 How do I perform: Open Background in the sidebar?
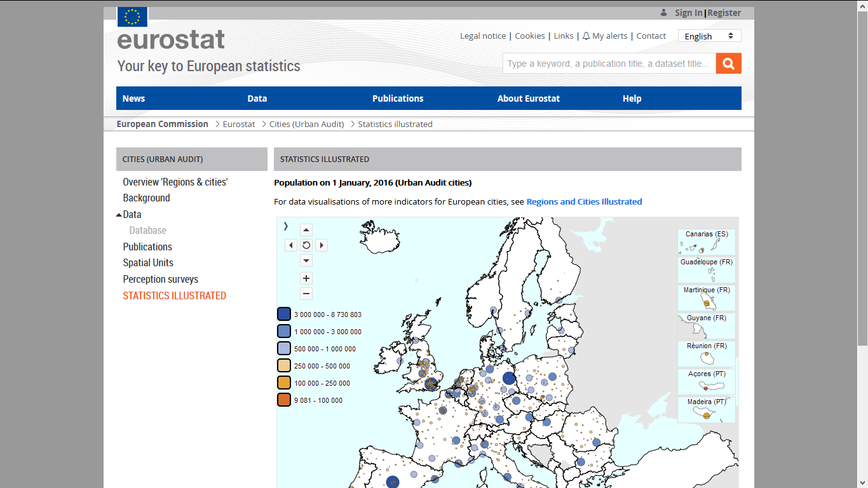(x=147, y=198)
